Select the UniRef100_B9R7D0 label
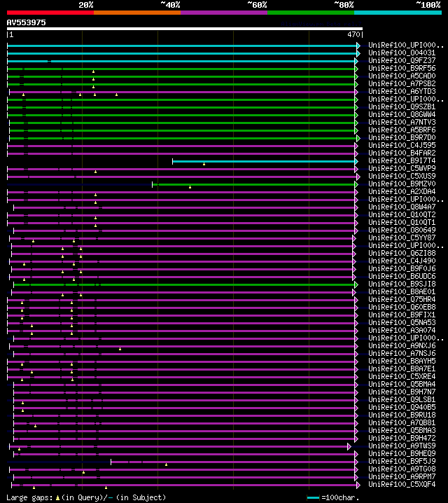The width and height of the screenshot is (448, 503). pos(402,137)
